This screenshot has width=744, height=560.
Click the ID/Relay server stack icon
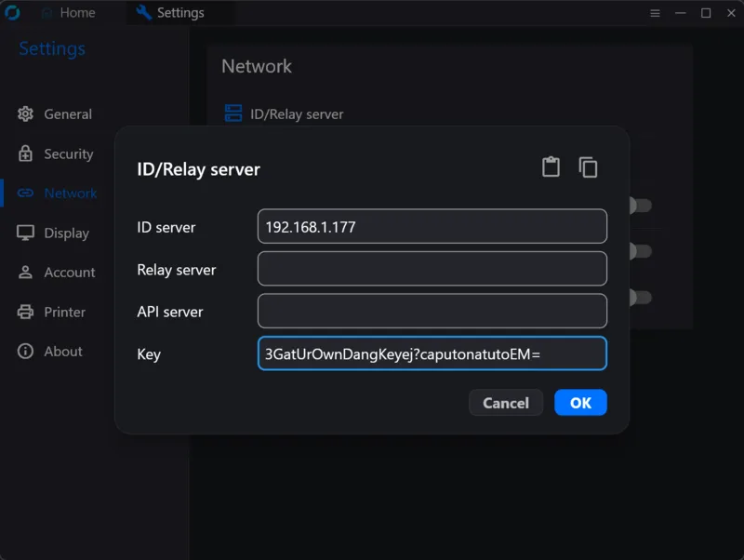[x=233, y=113]
